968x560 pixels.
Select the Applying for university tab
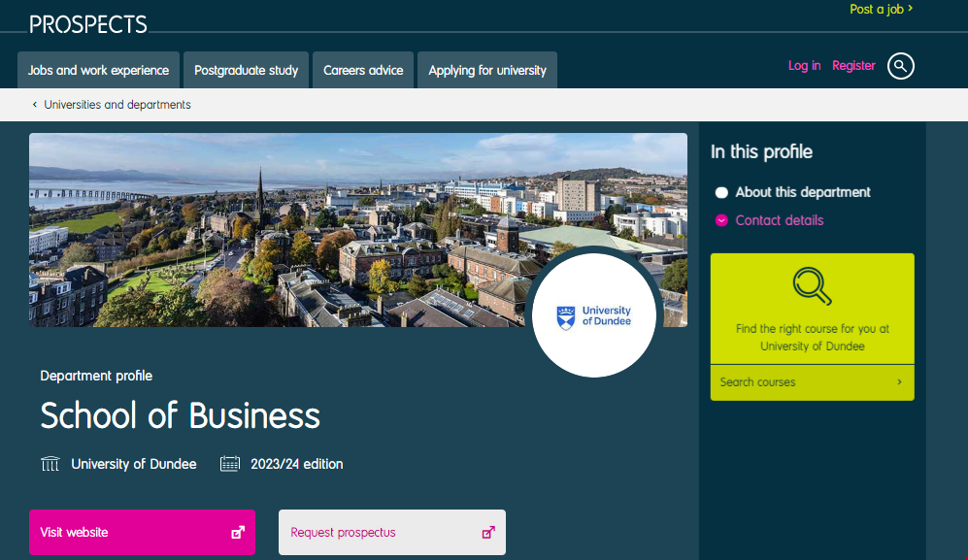[487, 70]
